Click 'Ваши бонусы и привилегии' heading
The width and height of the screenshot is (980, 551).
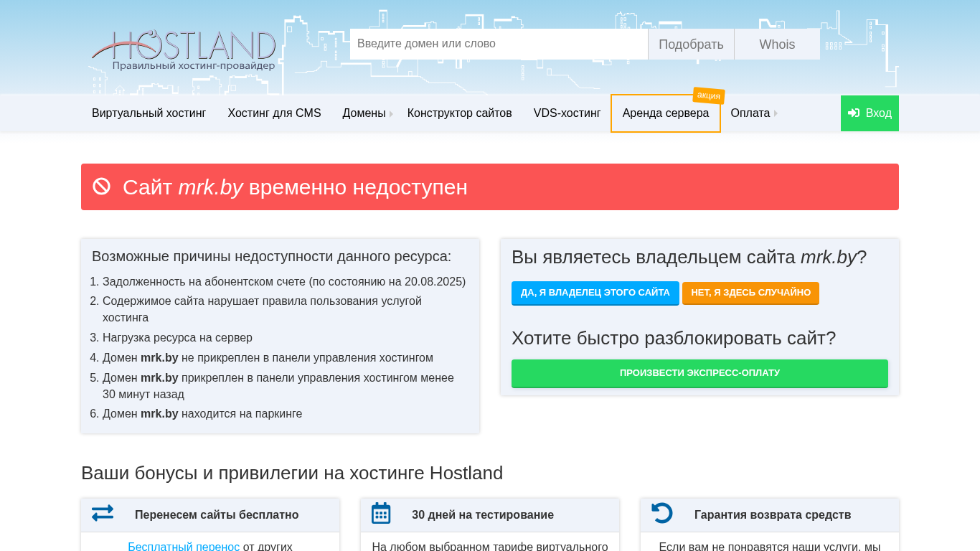pos(292,473)
